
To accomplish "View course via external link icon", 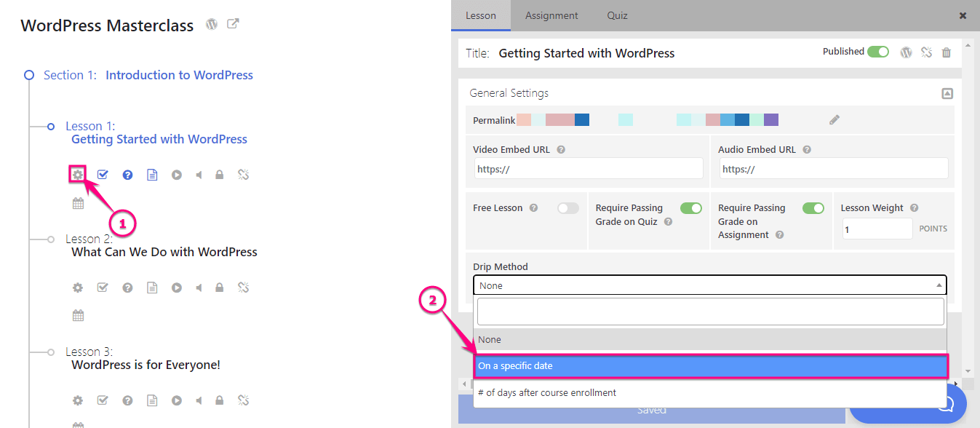I will tap(233, 24).
